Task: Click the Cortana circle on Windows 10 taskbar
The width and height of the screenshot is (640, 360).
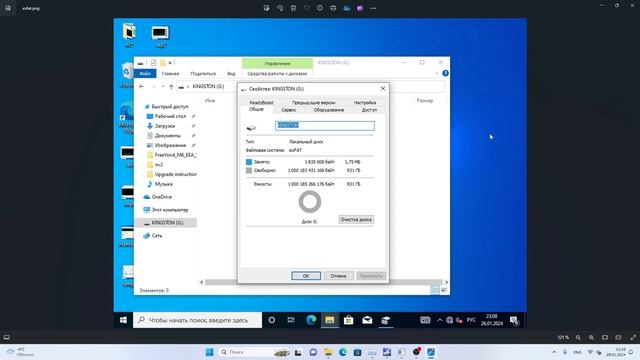Action: pos(271,320)
